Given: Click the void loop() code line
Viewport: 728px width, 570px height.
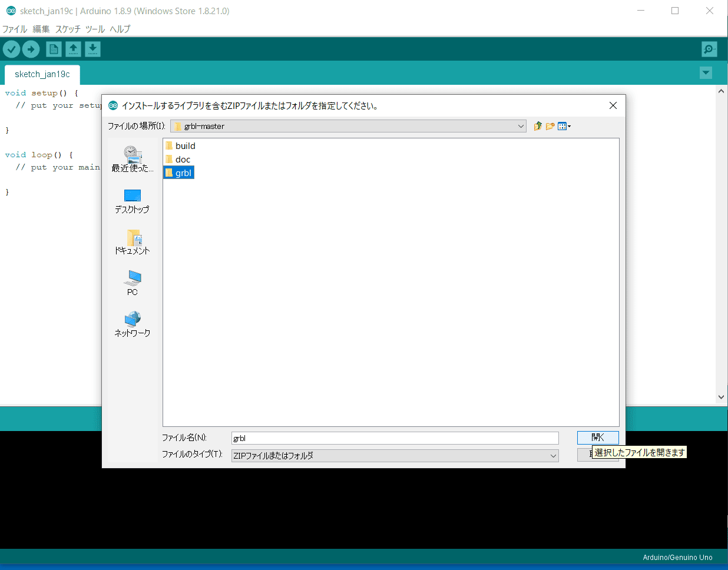Looking at the screenshot, I should pos(39,155).
